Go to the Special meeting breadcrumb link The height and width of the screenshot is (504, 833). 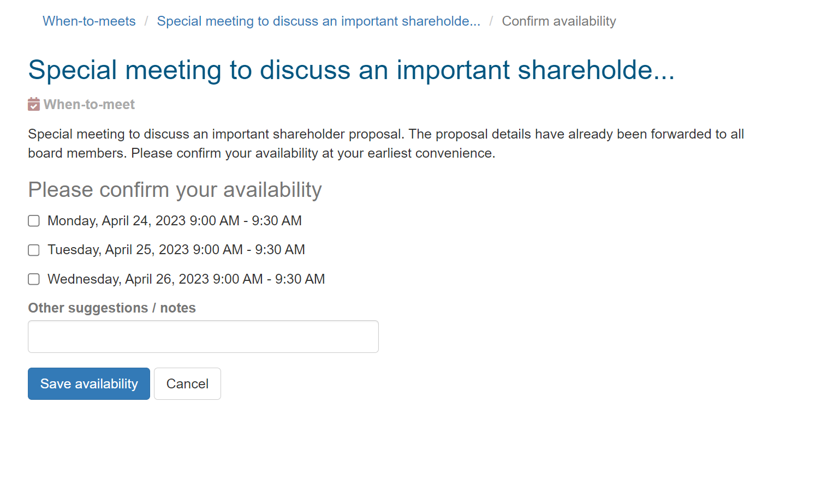pyautogui.click(x=319, y=21)
